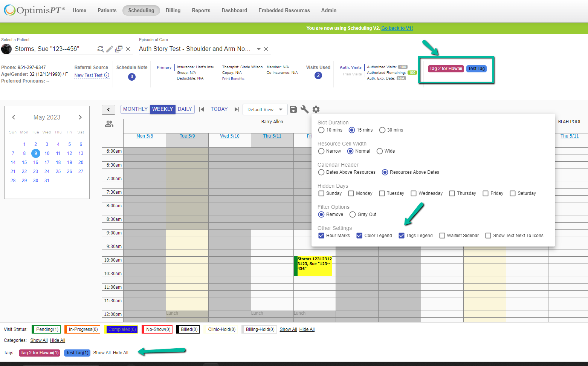The width and height of the screenshot is (588, 366).
Task: Open the Billing menu
Action: pyautogui.click(x=173, y=10)
